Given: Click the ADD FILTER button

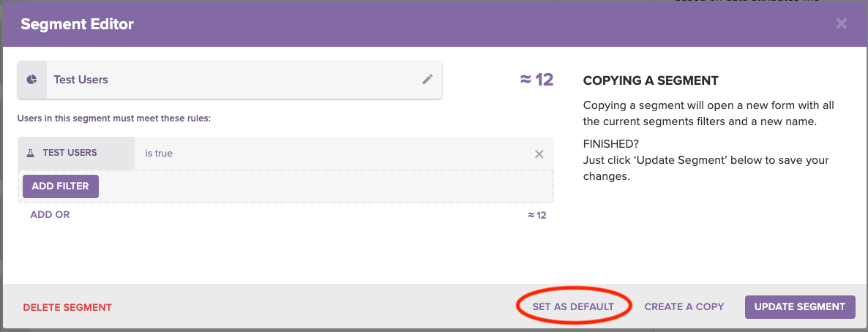Looking at the screenshot, I should tap(60, 186).
